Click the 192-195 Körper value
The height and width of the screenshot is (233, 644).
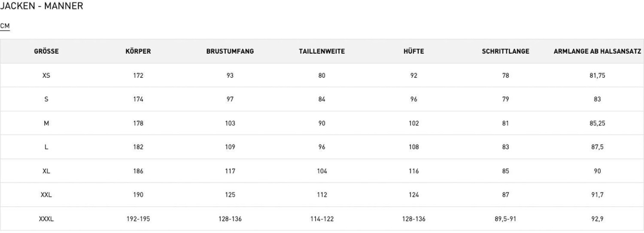click(138, 219)
